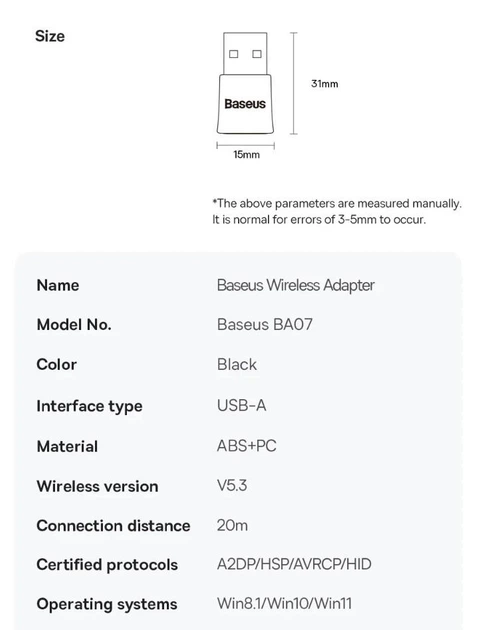Click the 'Baseus BA07' model value
This screenshot has width=480, height=630.
click(x=265, y=325)
